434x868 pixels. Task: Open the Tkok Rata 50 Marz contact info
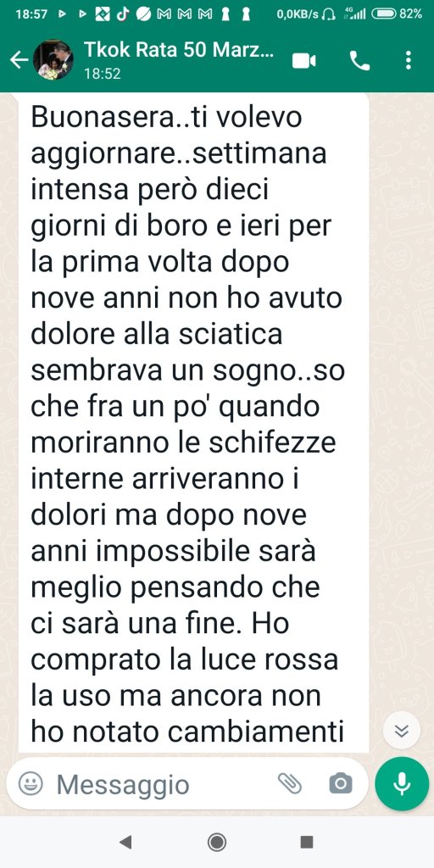(x=179, y=50)
